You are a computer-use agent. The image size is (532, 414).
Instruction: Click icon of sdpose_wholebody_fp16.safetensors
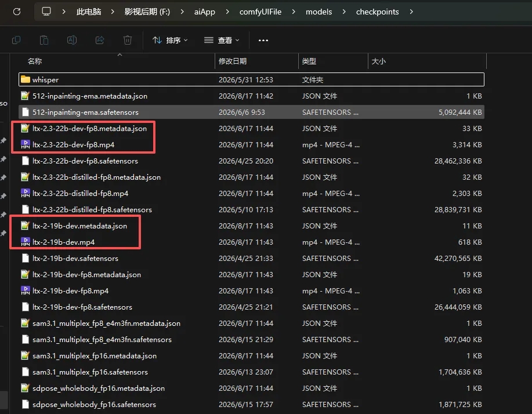[26, 405]
